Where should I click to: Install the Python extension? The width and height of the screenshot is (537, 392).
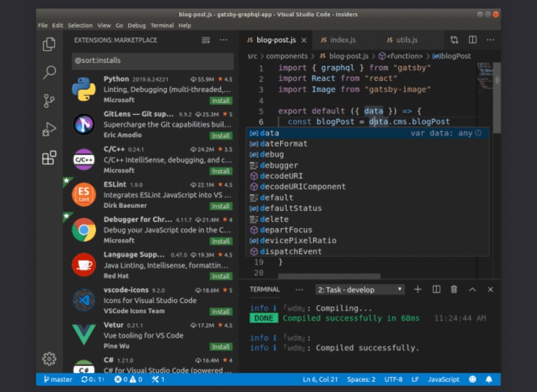point(221,101)
